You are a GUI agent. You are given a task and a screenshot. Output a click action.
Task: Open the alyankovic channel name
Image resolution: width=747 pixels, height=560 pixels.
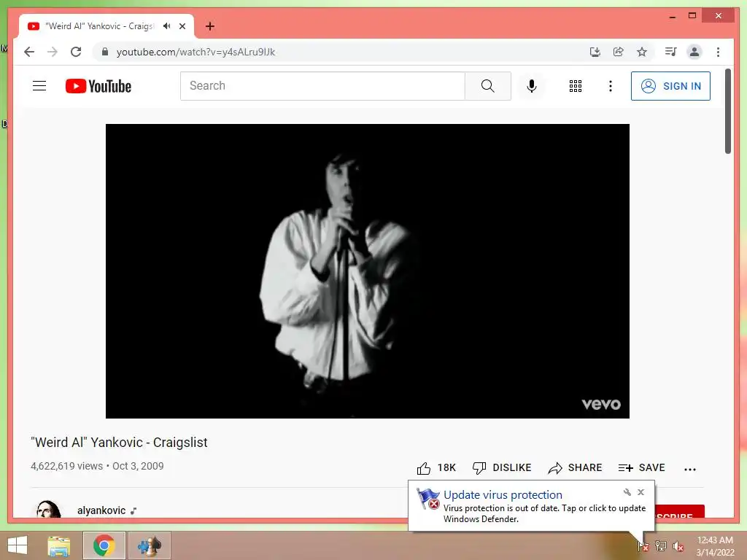[101, 510]
